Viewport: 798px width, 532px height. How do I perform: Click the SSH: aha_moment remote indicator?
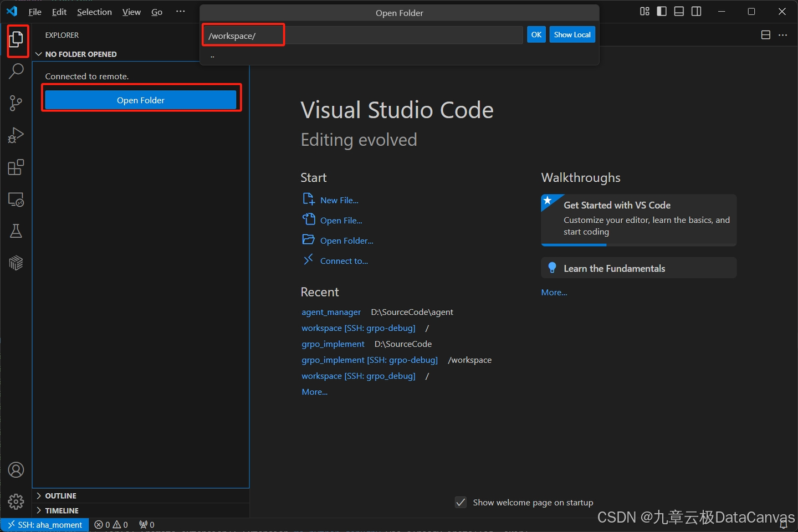(45, 525)
